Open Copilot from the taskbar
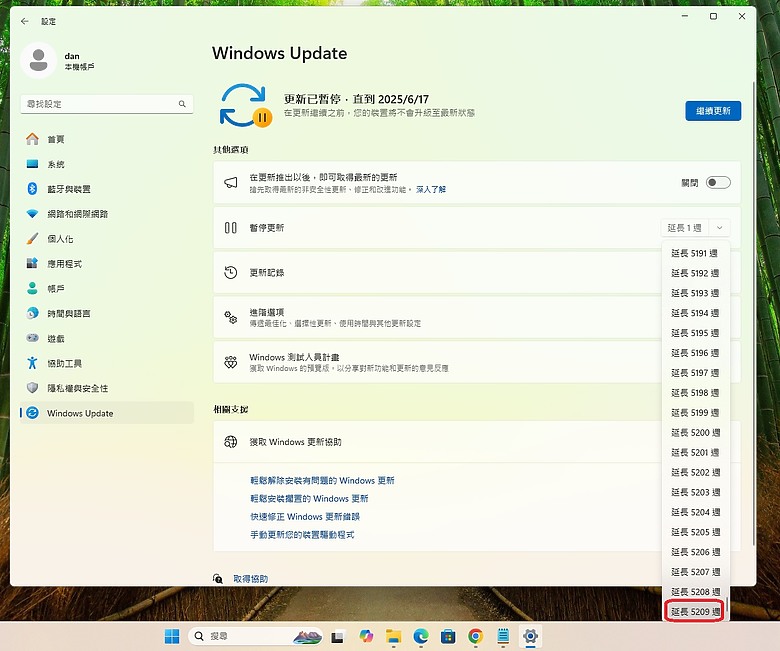The image size is (780, 651). click(366, 636)
